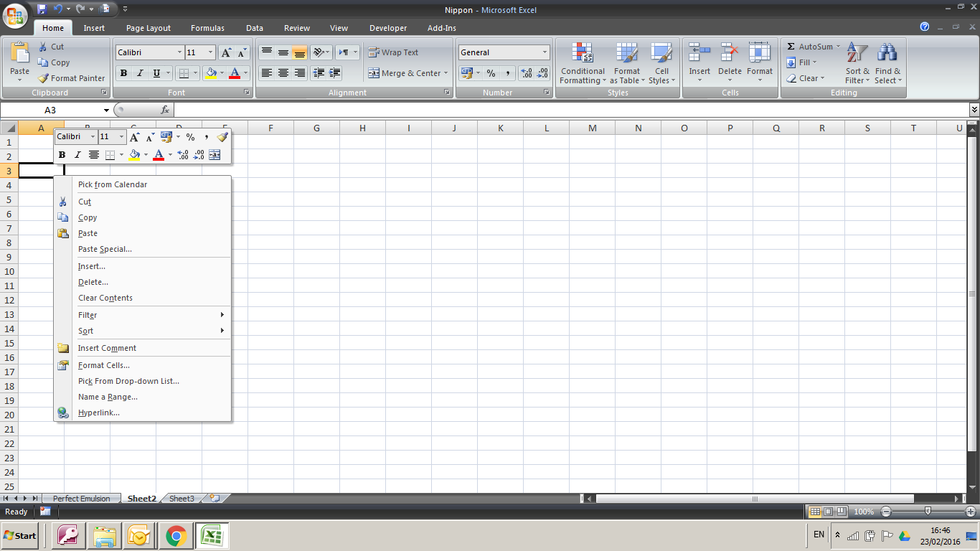Click the fx Insert Function icon

coord(165,110)
